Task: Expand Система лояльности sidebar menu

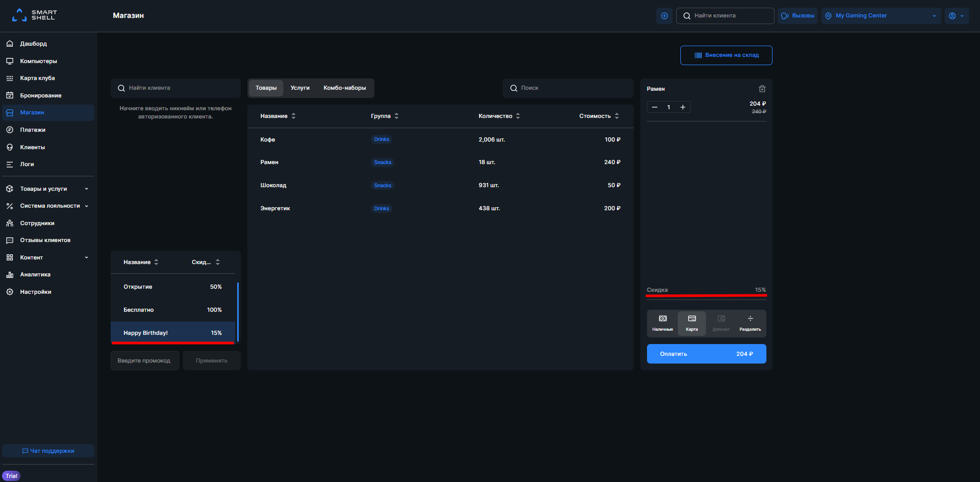Action: [48, 206]
